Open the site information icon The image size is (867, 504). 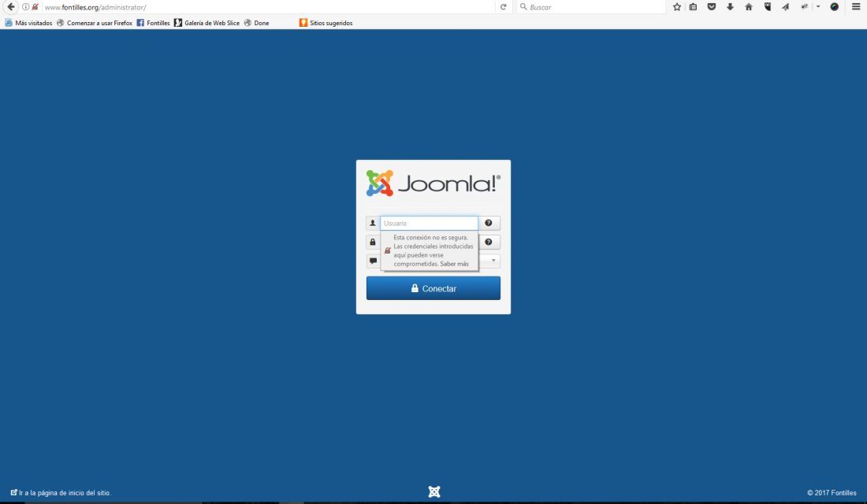(25, 7)
